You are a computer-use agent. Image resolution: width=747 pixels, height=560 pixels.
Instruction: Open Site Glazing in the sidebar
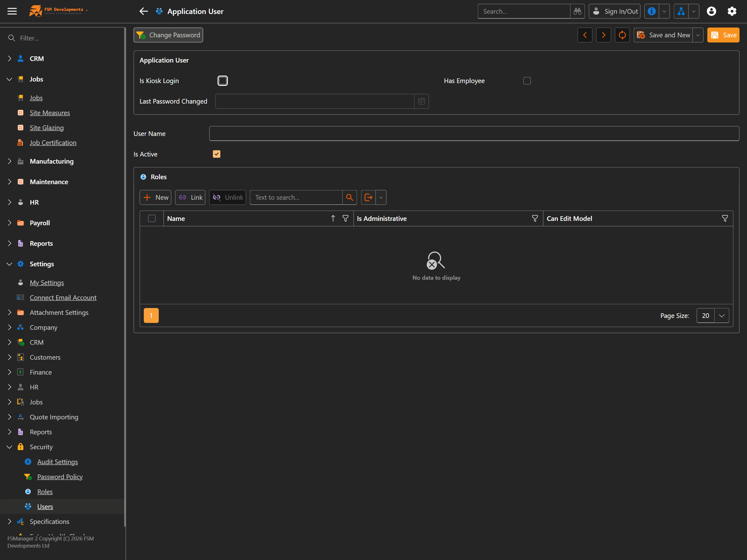pos(47,128)
